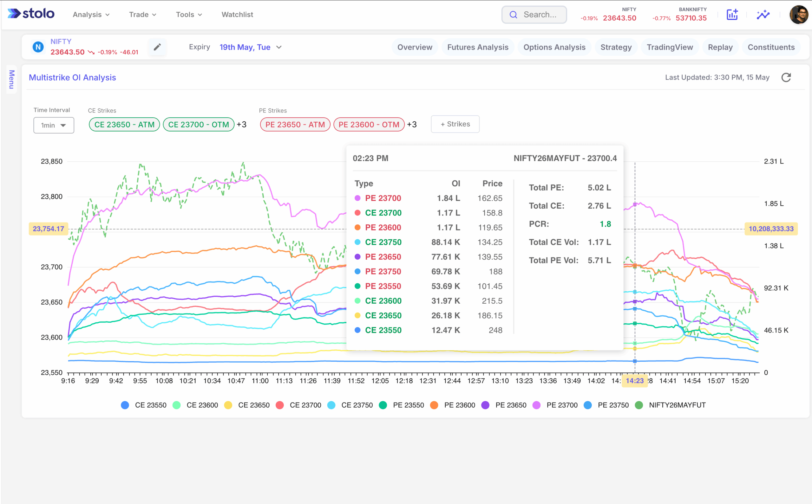
Task: Toggle CE 23550 series in legend
Action: [x=144, y=405]
